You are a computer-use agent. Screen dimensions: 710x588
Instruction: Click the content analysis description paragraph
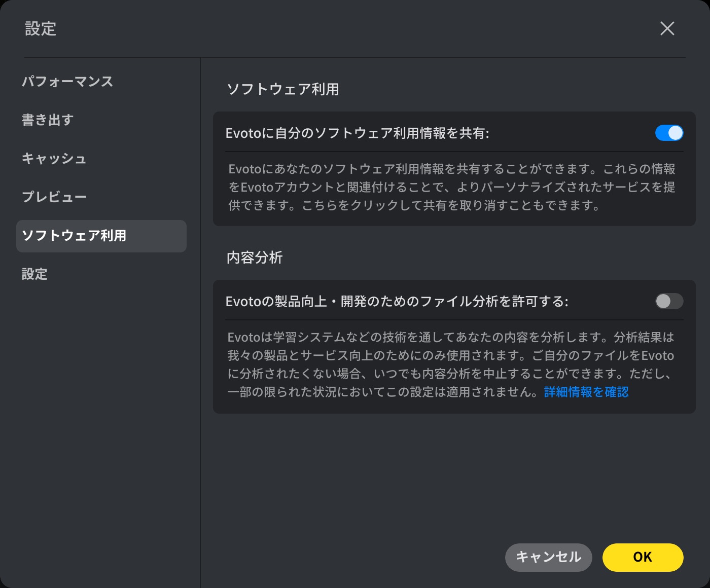point(451,364)
